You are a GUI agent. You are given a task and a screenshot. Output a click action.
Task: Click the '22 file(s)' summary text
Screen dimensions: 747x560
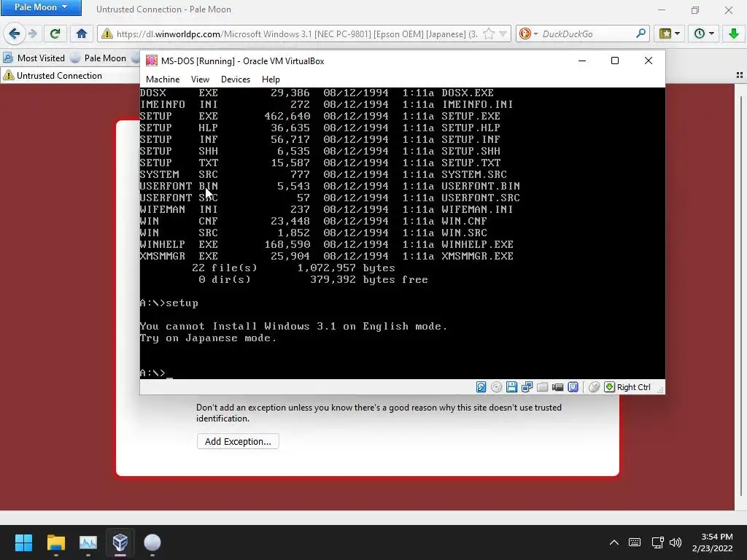pyautogui.click(x=225, y=268)
